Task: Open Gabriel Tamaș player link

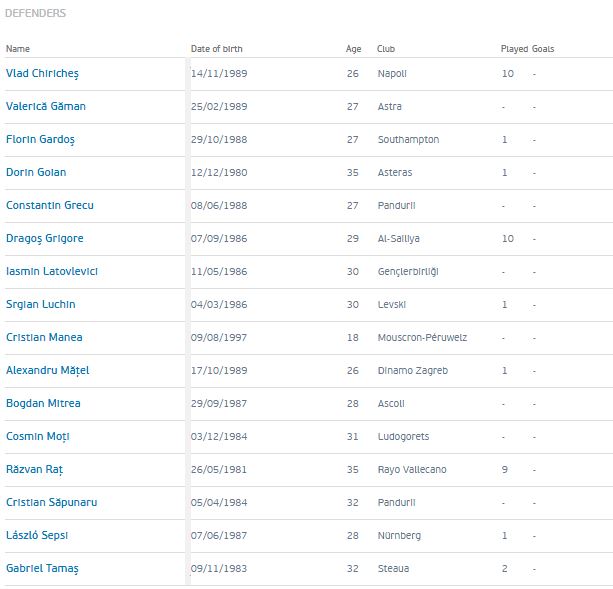Action: tap(42, 568)
